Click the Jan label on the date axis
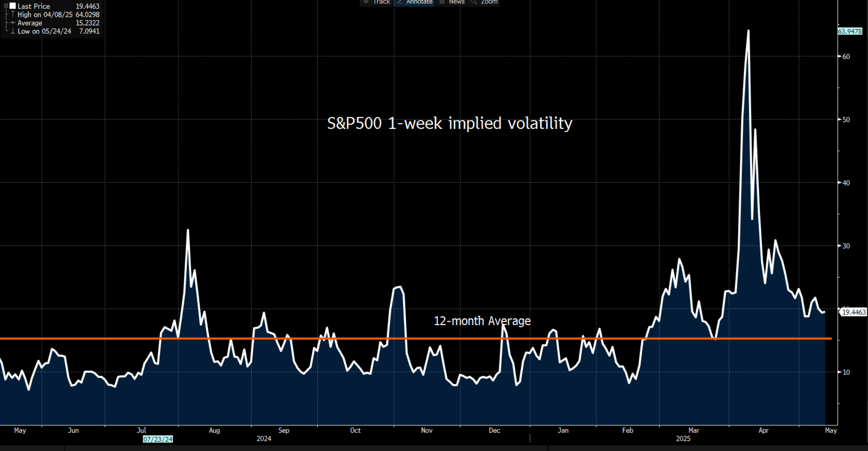This screenshot has width=868, height=451. point(563,430)
